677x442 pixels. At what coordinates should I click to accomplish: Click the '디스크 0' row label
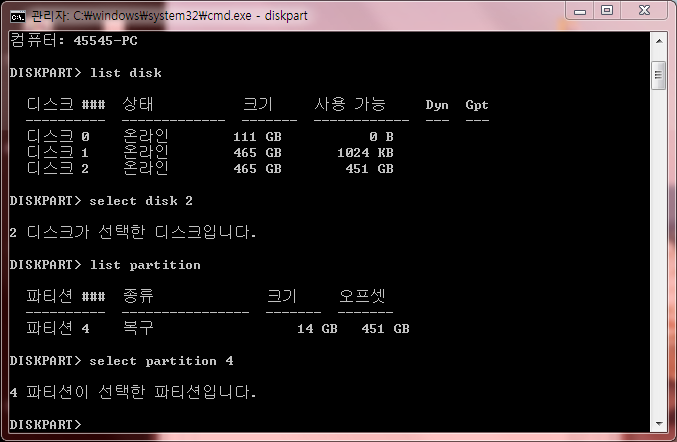tap(58, 136)
